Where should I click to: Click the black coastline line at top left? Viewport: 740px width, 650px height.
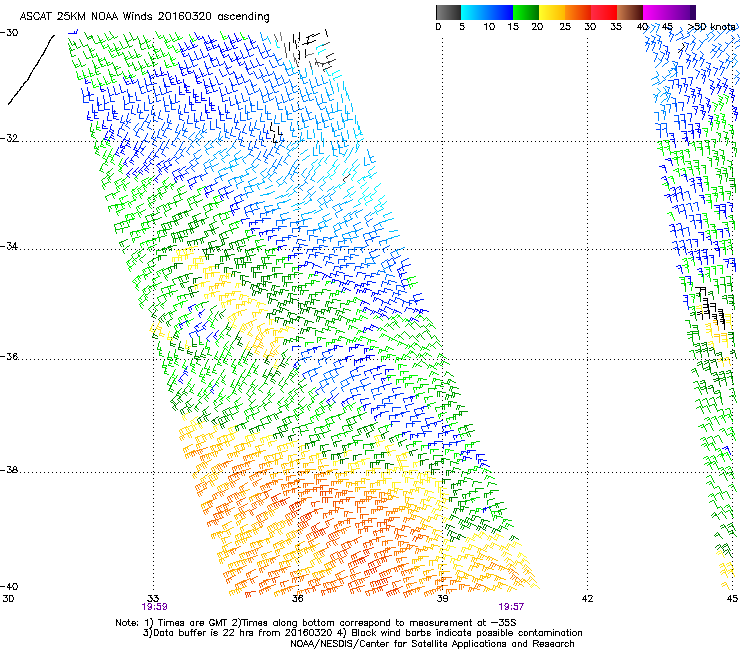click(x=31, y=69)
